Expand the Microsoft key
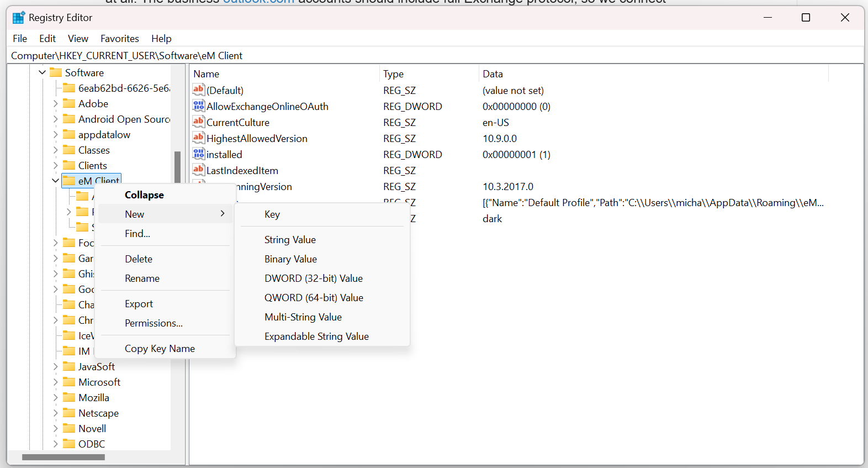Screen dimensions: 868x468 55,382
